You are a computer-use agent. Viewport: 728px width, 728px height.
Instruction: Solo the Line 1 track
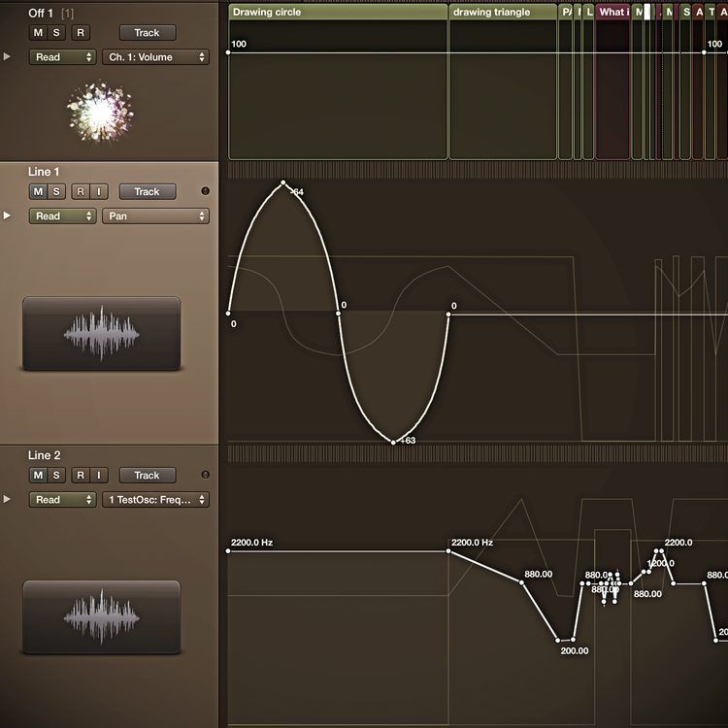(56, 191)
